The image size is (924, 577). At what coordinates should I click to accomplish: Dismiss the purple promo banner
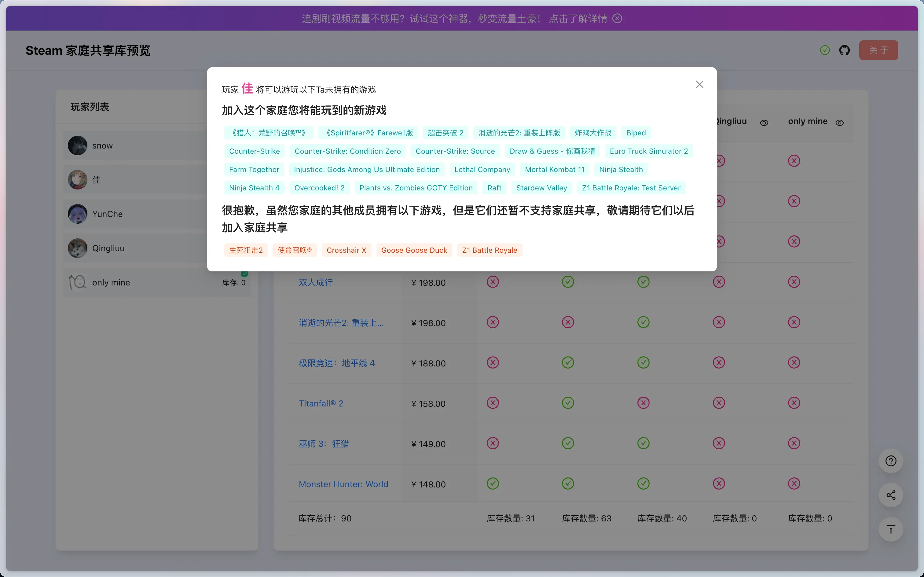pyautogui.click(x=617, y=18)
